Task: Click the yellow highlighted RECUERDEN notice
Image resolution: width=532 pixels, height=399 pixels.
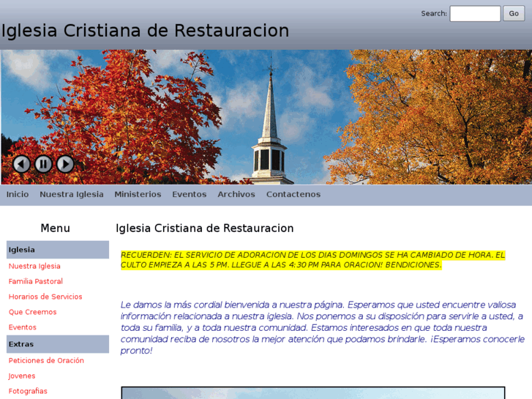Action: point(312,260)
